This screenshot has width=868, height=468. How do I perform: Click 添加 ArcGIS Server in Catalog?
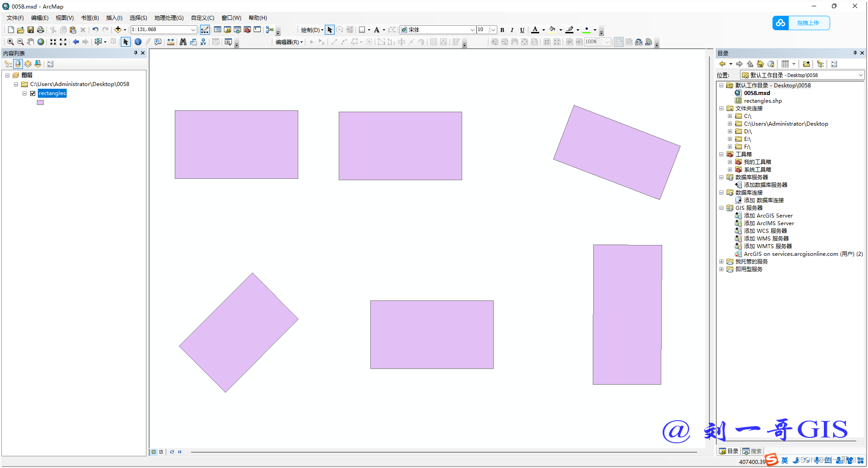(768, 216)
